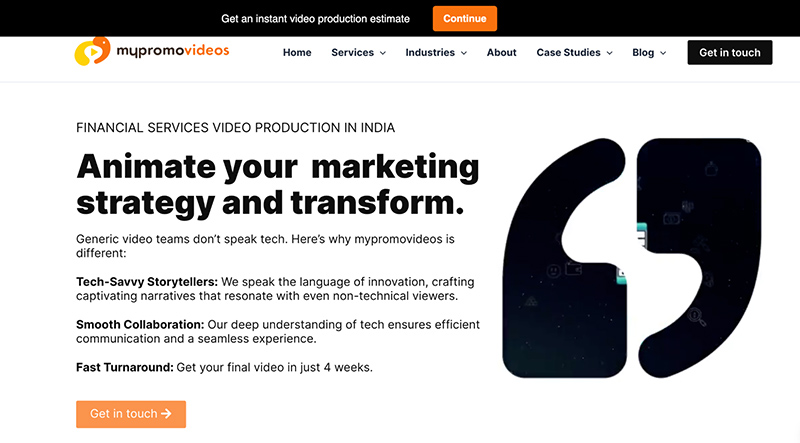Click the arrow icon in orange button
Image resolution: width=800 pixels, height=443 pixels.
point(166,414)
